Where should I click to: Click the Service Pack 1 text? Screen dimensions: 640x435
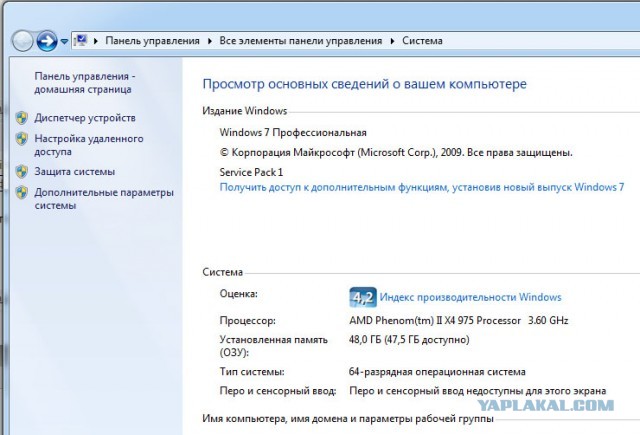251,172
